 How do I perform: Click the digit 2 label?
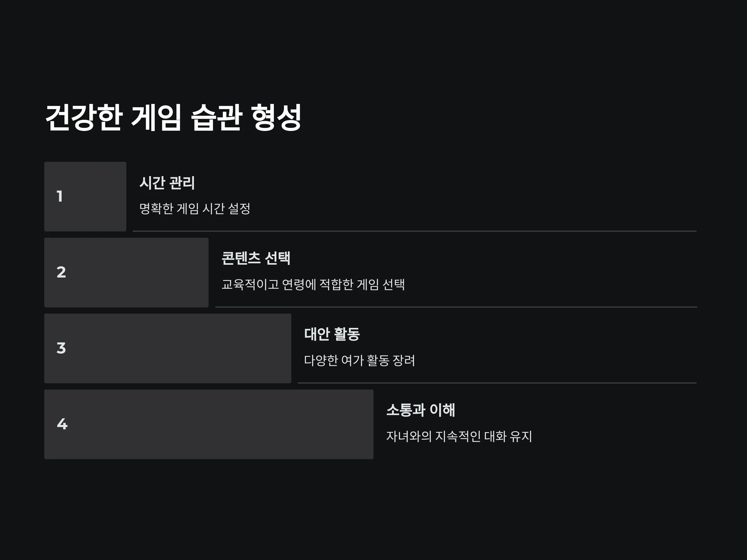pyautogui.click(x=61, y=273)
